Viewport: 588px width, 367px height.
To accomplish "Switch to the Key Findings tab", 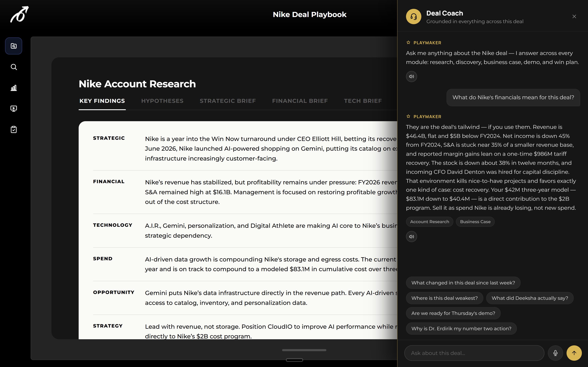I will click(102, 101).
